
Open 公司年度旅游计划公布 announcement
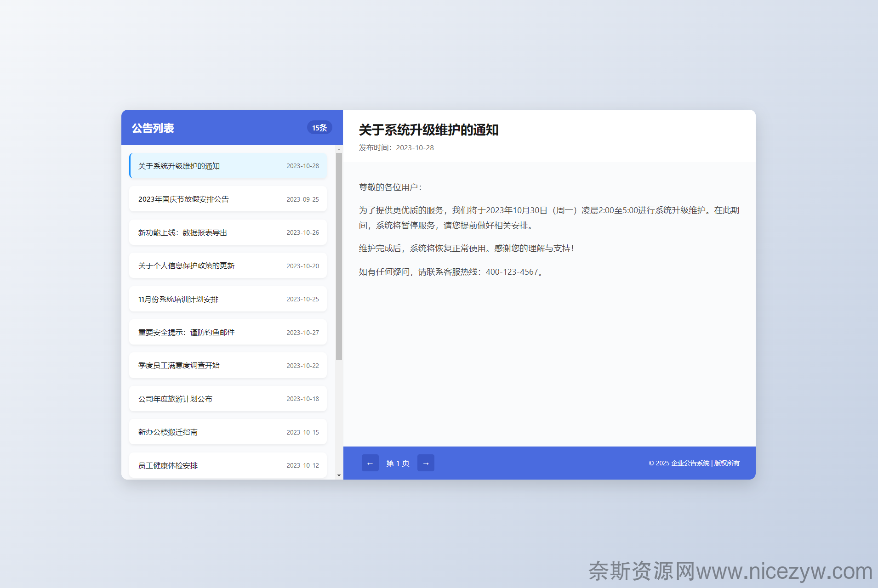point(228,399)
